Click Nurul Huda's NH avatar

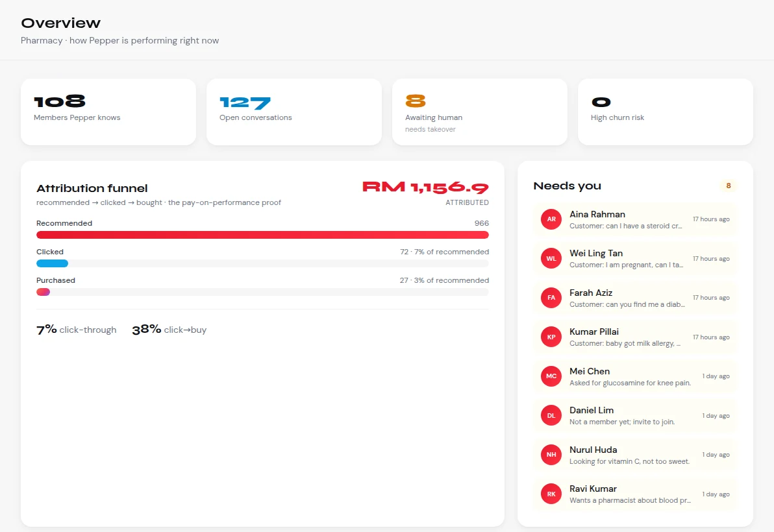551,455
